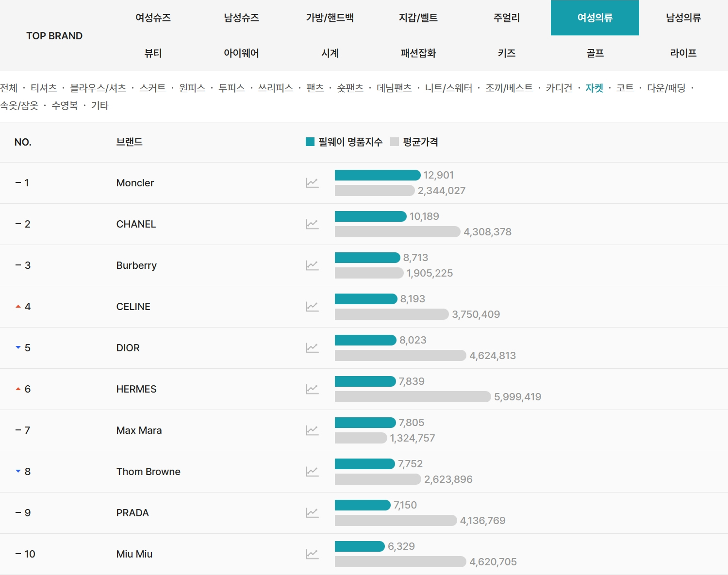Switch to the 여성슈즈 category tab

click(153, 18)
